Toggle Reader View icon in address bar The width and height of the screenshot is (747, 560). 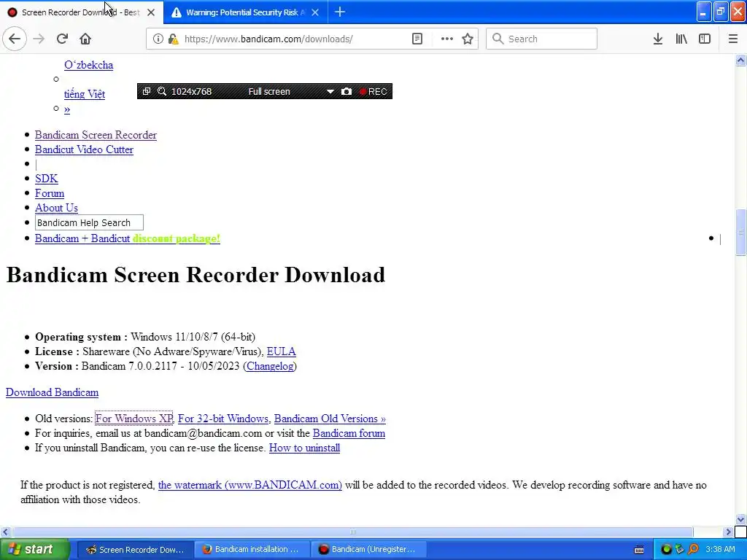417,39
